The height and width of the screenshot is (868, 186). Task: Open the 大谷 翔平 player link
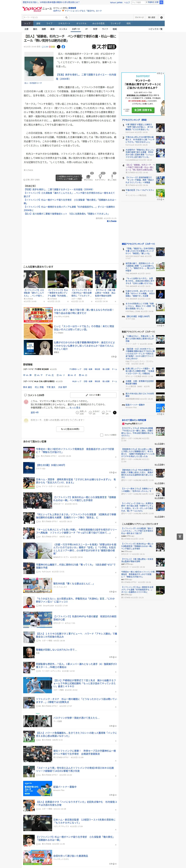[x=62, y=387]
